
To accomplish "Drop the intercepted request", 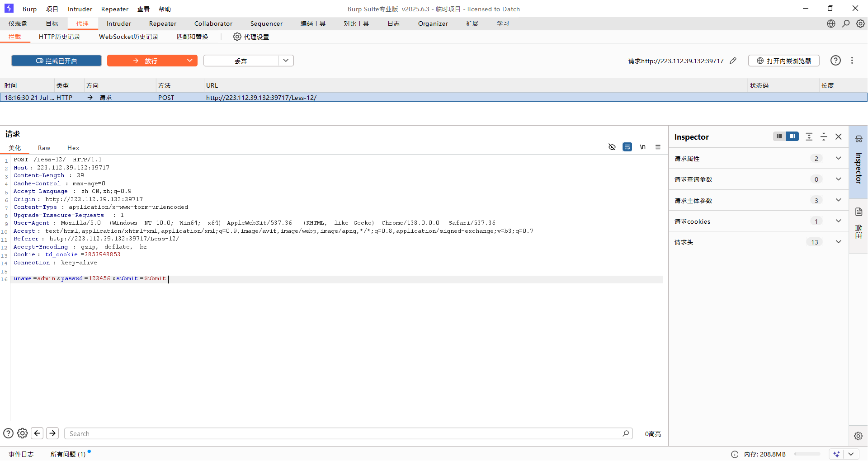I will click(241, 61).
